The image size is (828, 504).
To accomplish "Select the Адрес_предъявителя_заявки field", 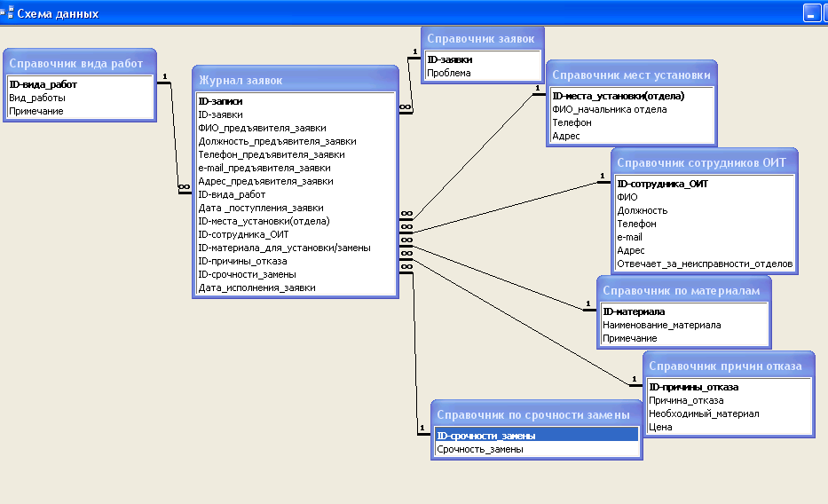I will 296,181.
